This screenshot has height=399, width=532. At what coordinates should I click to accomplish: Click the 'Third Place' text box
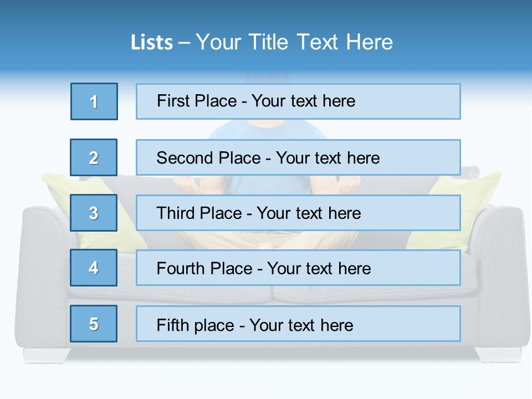pos(298,213)
